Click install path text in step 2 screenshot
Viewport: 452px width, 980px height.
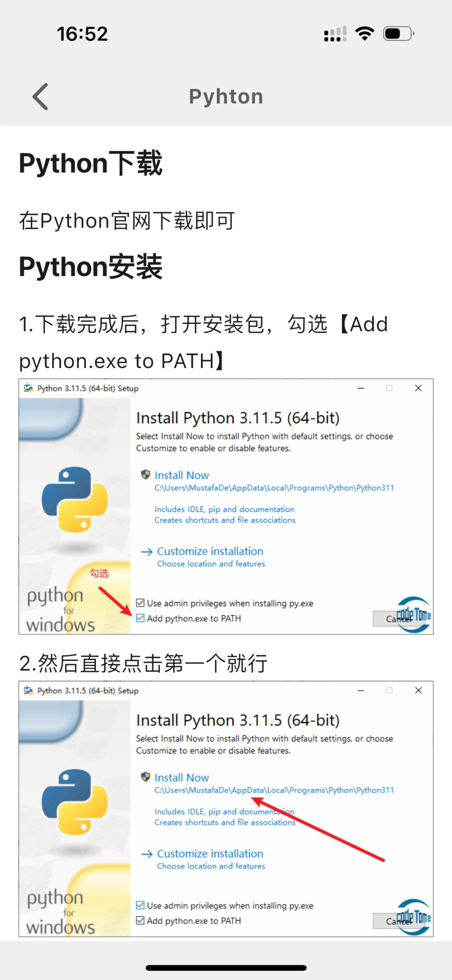tap(274, 790)
